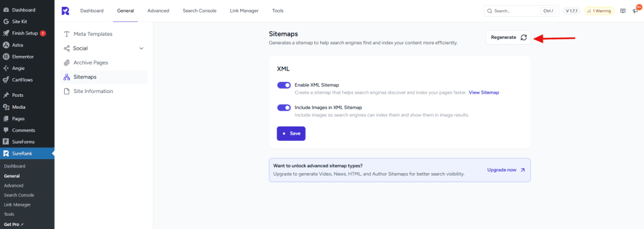The width and height of the screenshot is (644, 229).
Task: Click the Elementor sidebar icon
Action: [x=6, y=57]
